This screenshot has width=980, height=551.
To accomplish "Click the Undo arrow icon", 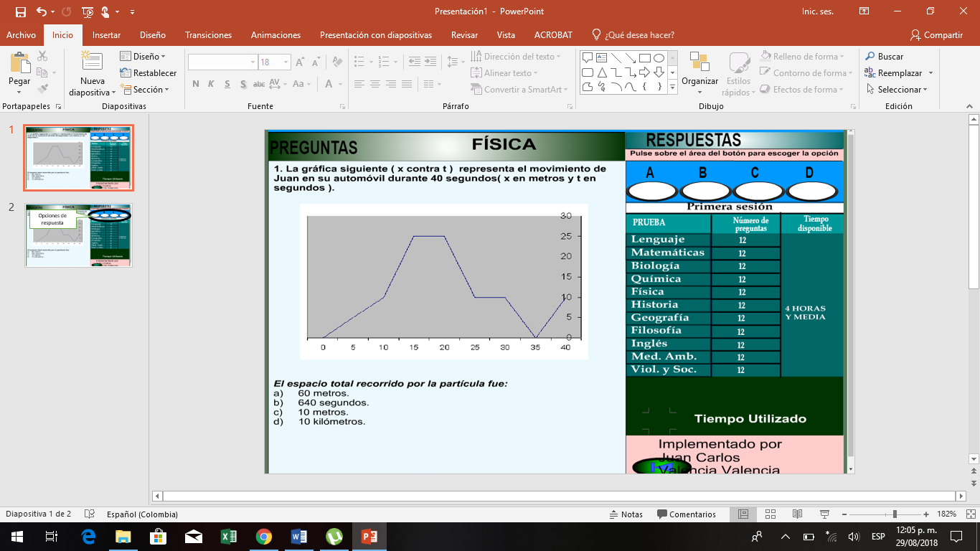I will (42, 11).
